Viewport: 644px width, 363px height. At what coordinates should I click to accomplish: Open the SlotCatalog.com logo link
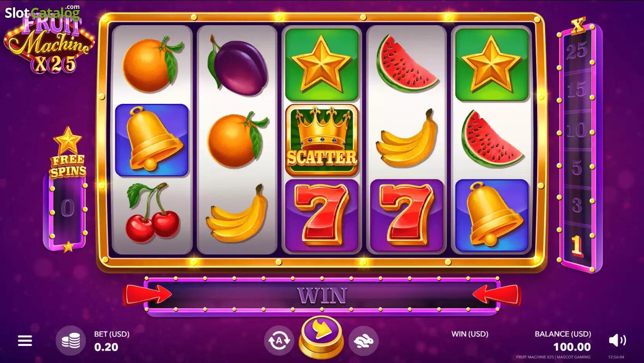point(42,12)
